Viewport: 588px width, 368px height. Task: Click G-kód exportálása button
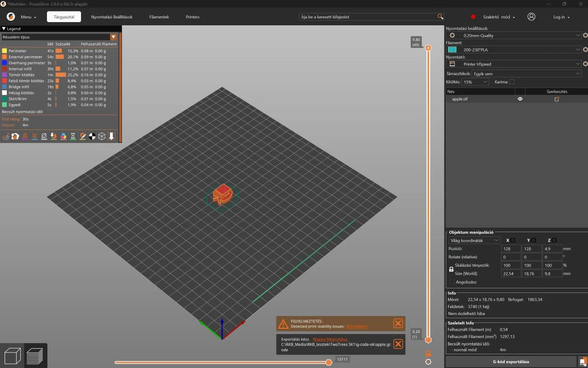click(511, 362)
